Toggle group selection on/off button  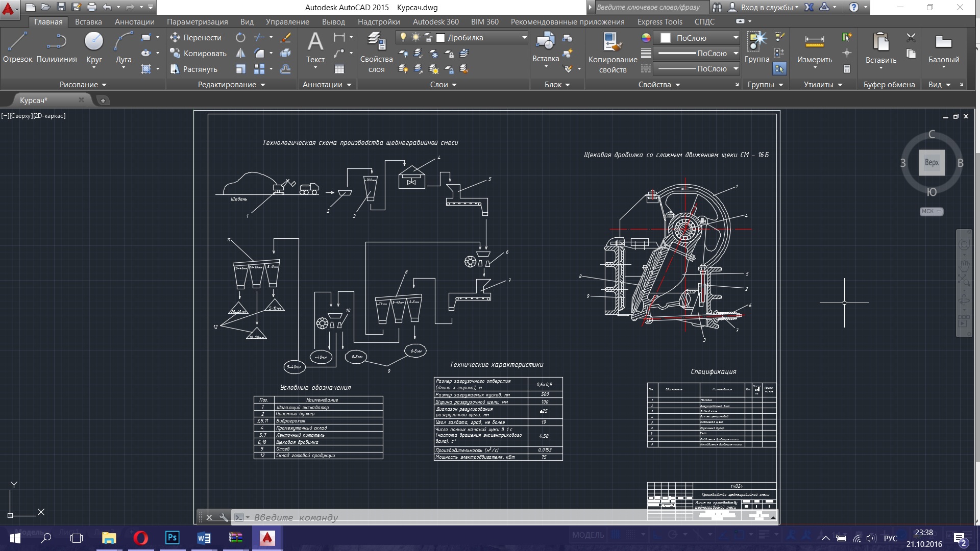point(779,69)
